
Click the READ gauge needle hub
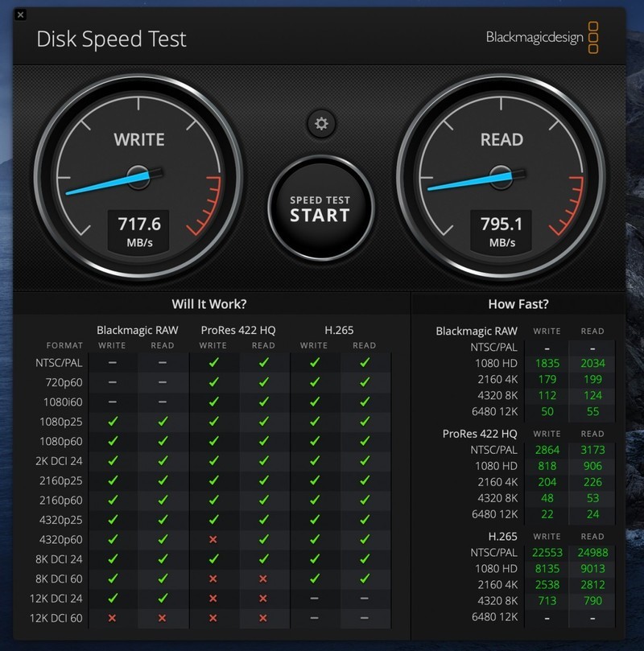(501, 175)
